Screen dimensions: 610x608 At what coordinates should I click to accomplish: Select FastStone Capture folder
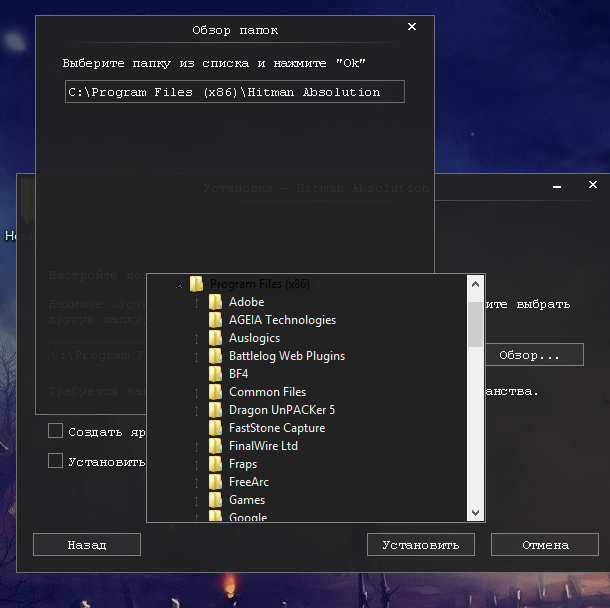pos(277,428)
